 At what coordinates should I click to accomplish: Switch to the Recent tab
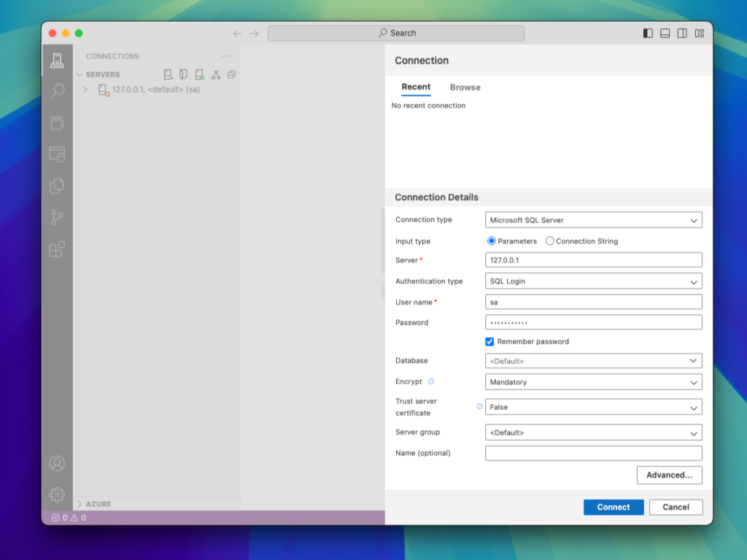(416, 87)
